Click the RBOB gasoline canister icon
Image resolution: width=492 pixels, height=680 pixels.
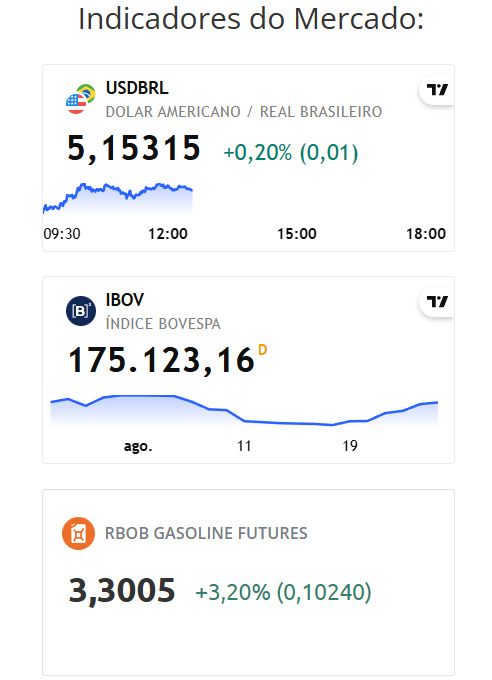[x=79, y=533]
